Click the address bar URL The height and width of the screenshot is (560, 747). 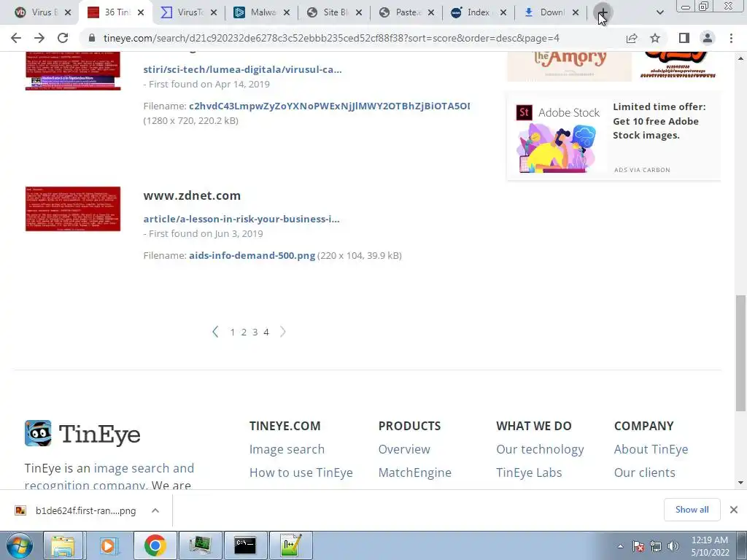[332, 38]
